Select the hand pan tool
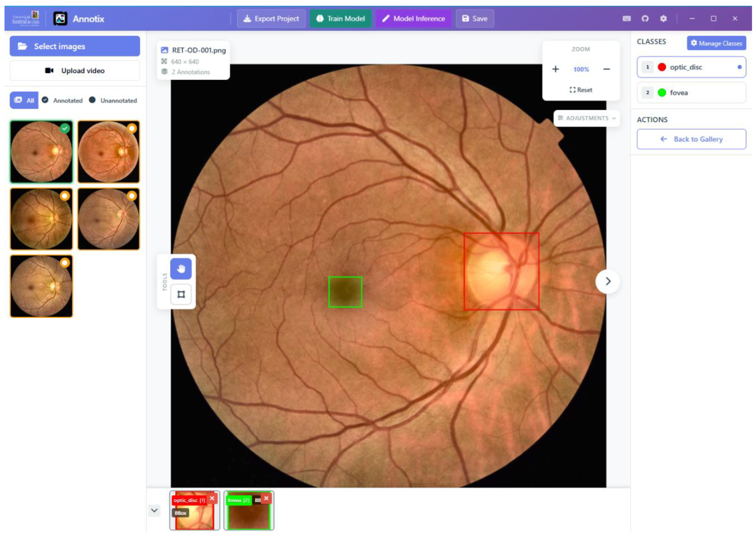 pyautogui.click(x=181, y=268)
